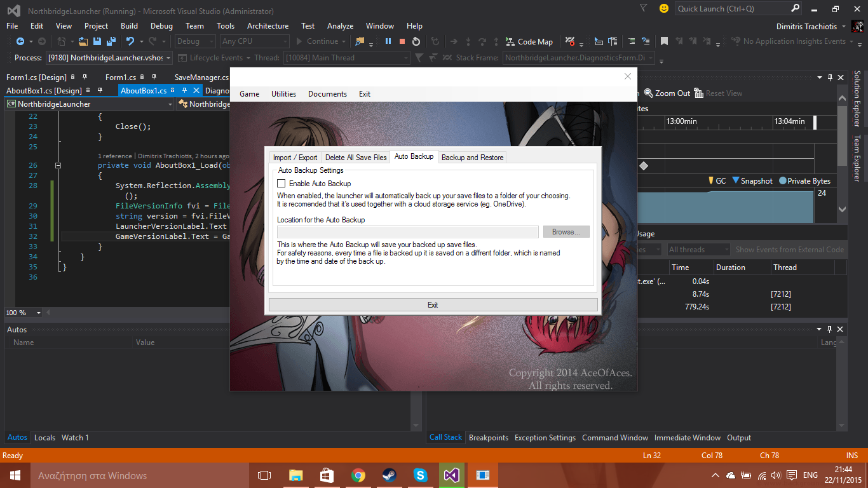Toggle a bookmark with bookmark icon

point(664,41)
